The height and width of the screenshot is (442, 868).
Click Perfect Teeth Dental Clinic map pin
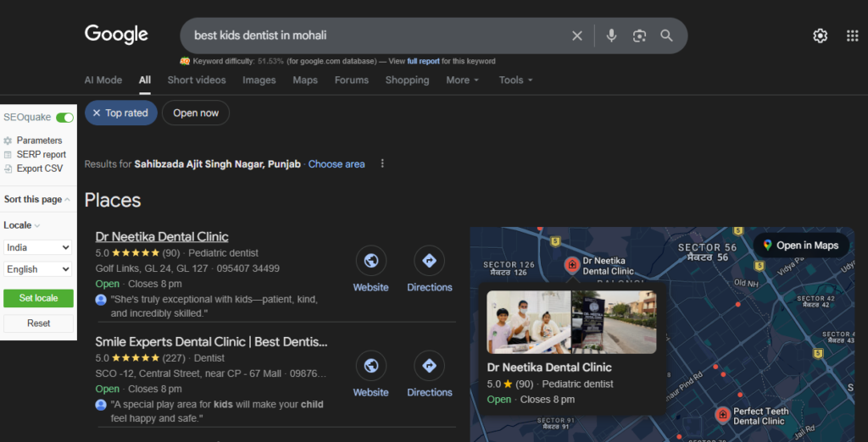[x=722, y=415]
